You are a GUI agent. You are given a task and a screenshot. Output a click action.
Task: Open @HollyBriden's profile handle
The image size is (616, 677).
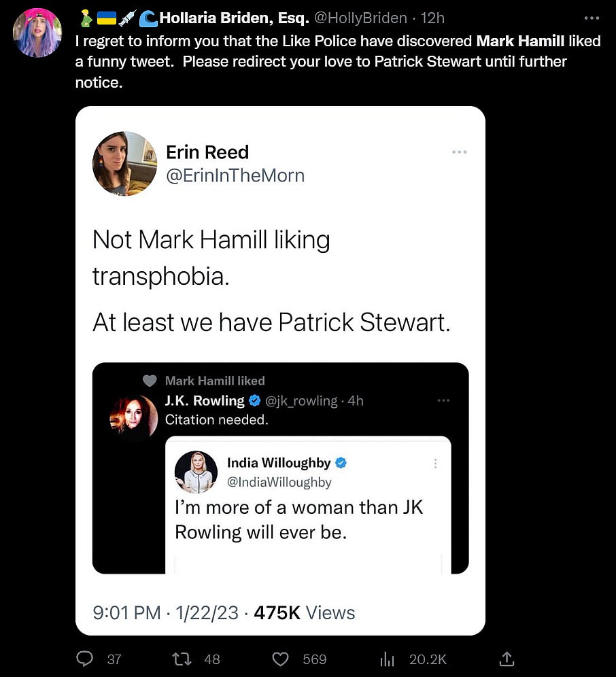(360, 18)
